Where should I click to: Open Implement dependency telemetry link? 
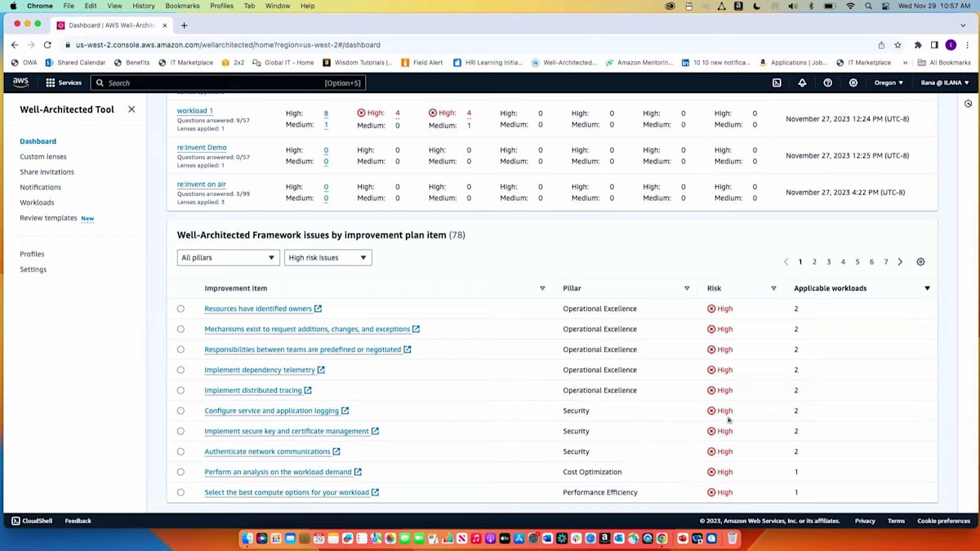coord(260,370)
